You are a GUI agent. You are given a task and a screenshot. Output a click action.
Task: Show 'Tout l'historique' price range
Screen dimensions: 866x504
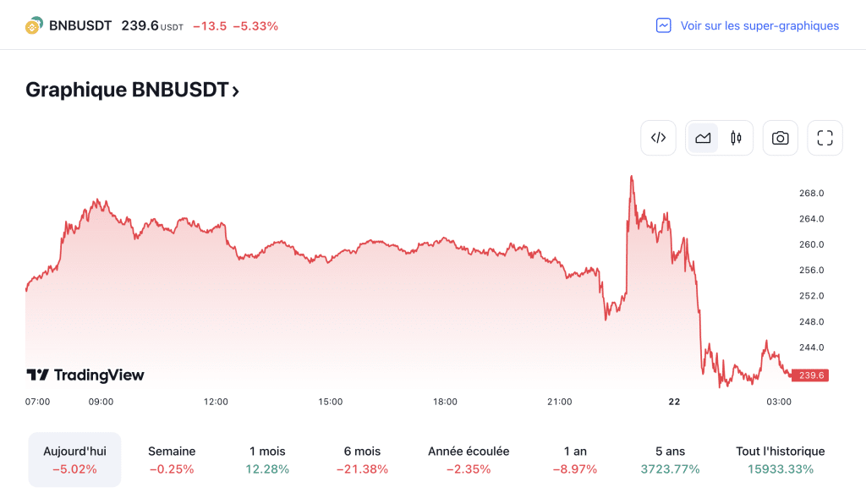pyautogui.click(x=780, y=459)
